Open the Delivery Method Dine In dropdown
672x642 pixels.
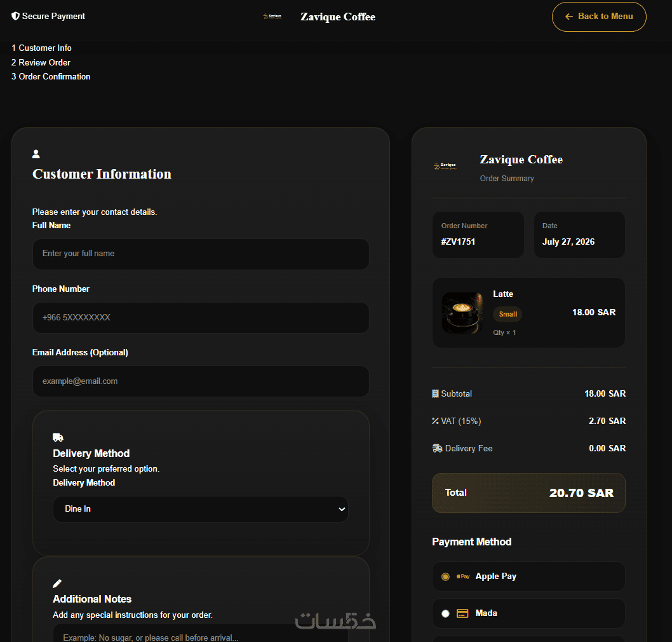201,509
